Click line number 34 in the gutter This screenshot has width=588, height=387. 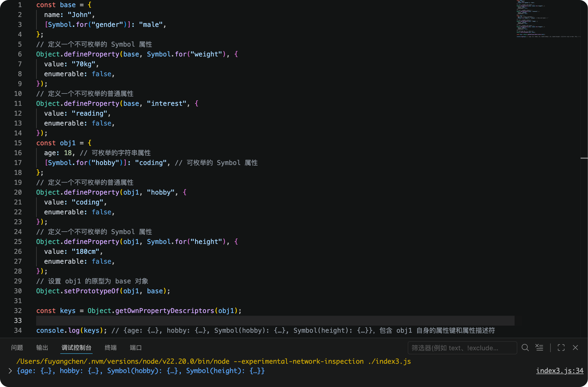[x=18, y=331]
